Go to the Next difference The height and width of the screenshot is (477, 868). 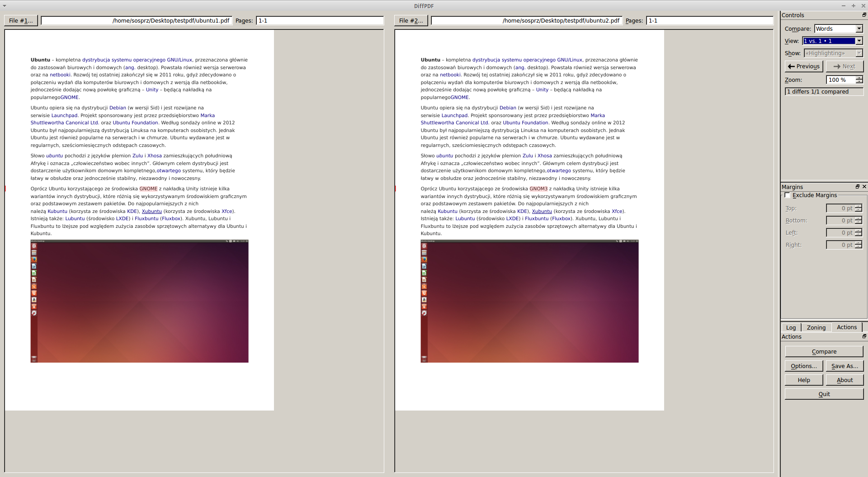tap(844, 66)
